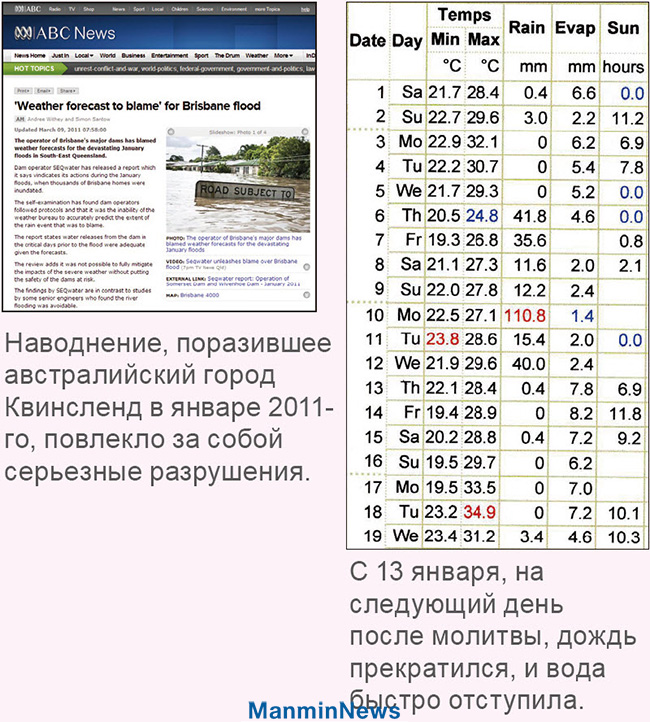Click the Updated March 09, 2011 timestamp
650x722 pixels.
click(60, 129)
